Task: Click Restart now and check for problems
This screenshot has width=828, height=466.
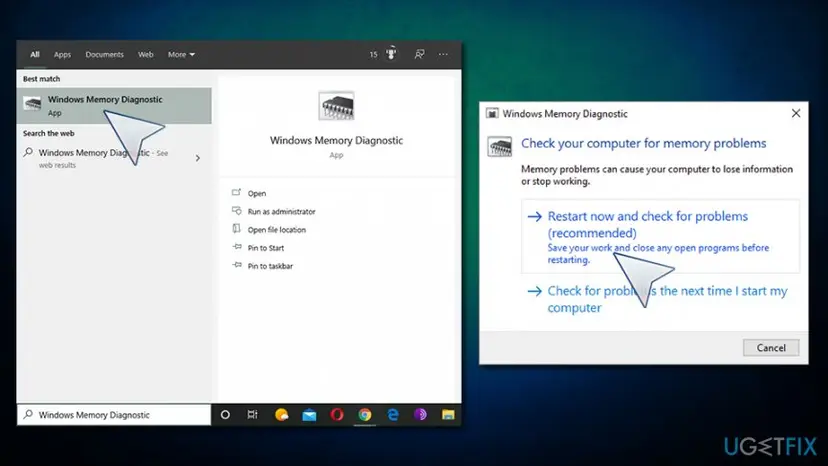Action: click(x=661, y=236)
